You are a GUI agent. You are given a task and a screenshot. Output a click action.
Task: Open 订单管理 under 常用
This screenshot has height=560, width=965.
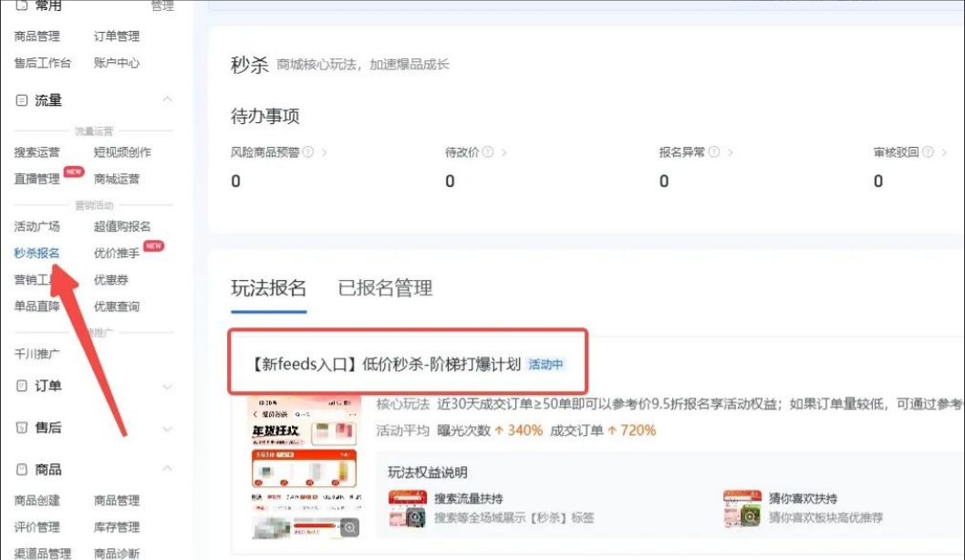(x=117, y=36)
